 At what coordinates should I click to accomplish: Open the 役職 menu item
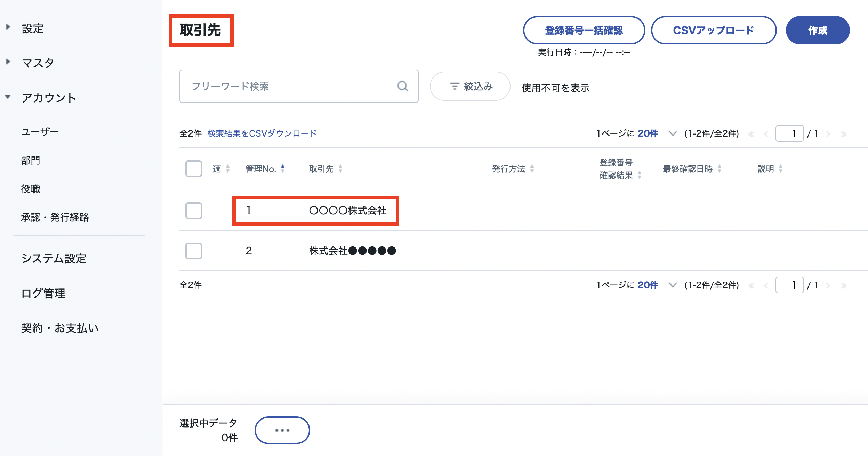click(x=31, y=189)
